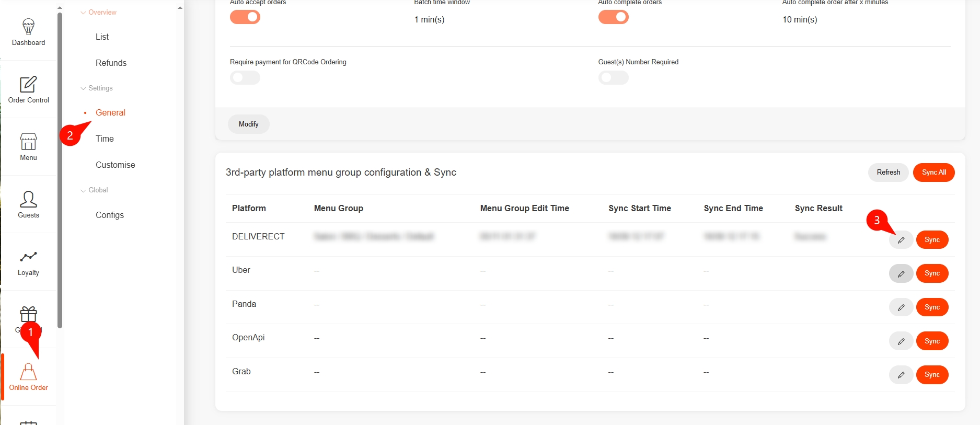Open the Refunds submenu item
This screenshot has height=425, width=980.
coord(111,63)
